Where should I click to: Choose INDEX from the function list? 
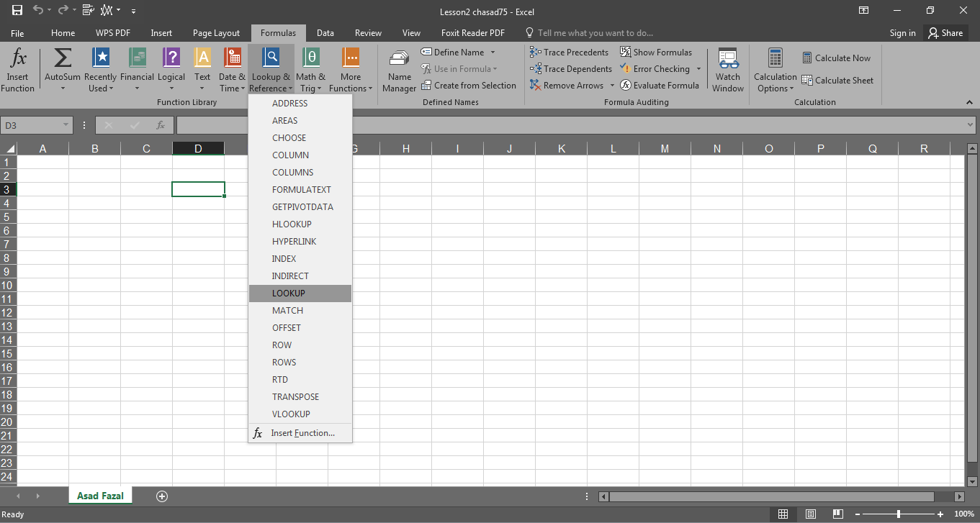(300, 259)
